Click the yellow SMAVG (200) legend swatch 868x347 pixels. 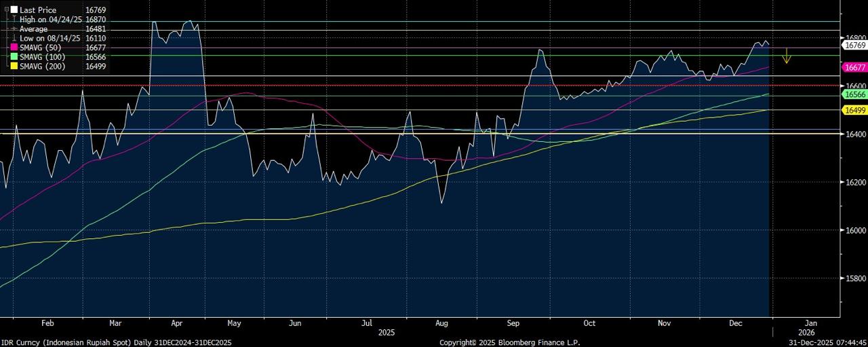point(14,66)
